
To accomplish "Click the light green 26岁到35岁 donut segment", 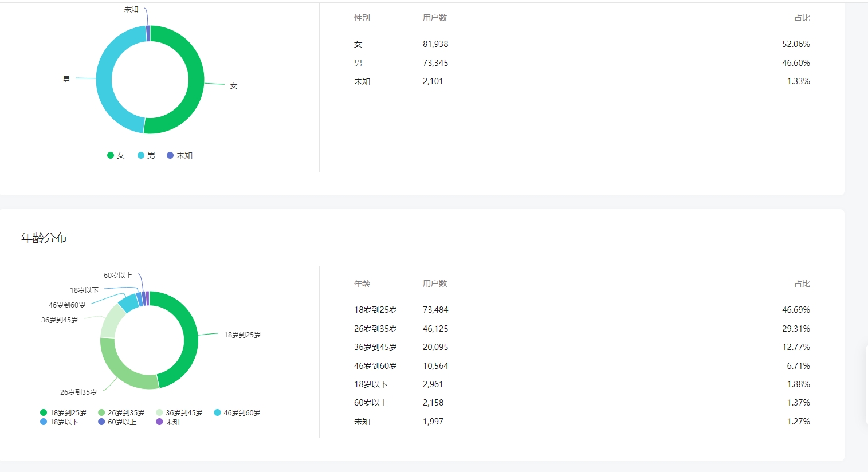I will [123, 373].
